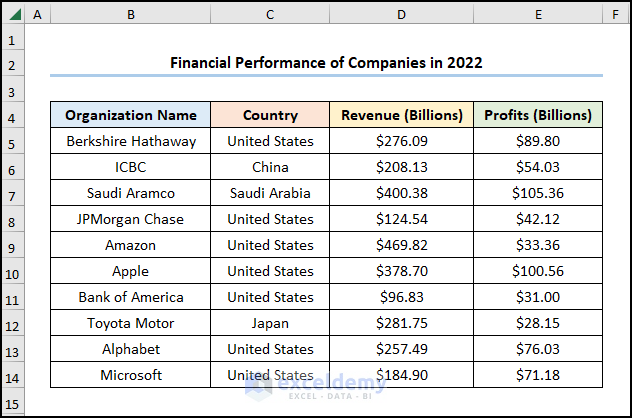Click the title cell Financial Performance of Companies
Viewport: 632px width, 418px height.
[x=326, y=62]
